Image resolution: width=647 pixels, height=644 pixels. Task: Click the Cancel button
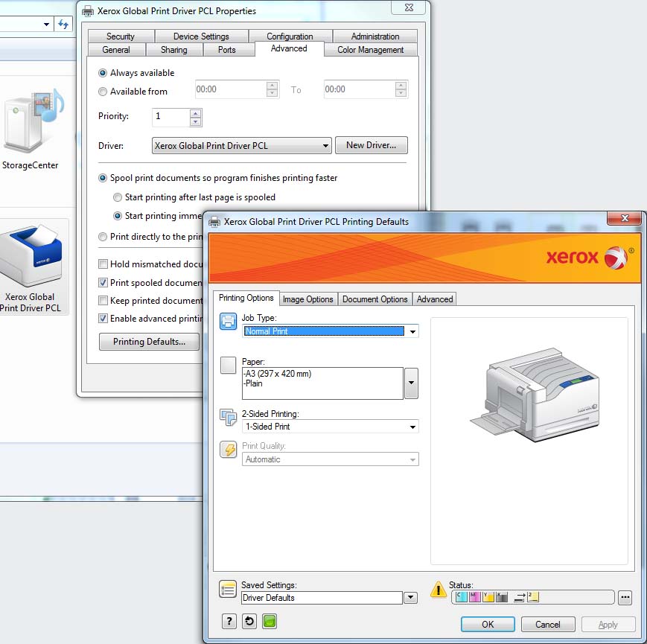(x=548, y=624)
